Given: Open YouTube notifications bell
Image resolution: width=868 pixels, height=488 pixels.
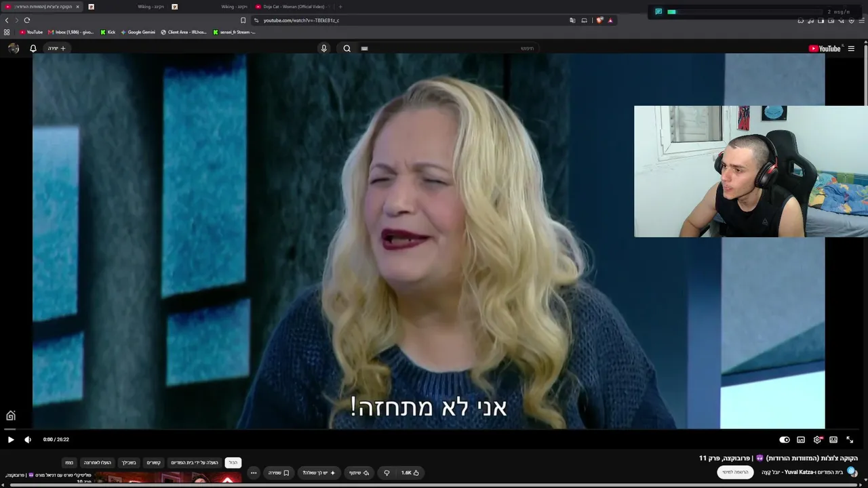Looking at the screenshot, I should (33, 48).
